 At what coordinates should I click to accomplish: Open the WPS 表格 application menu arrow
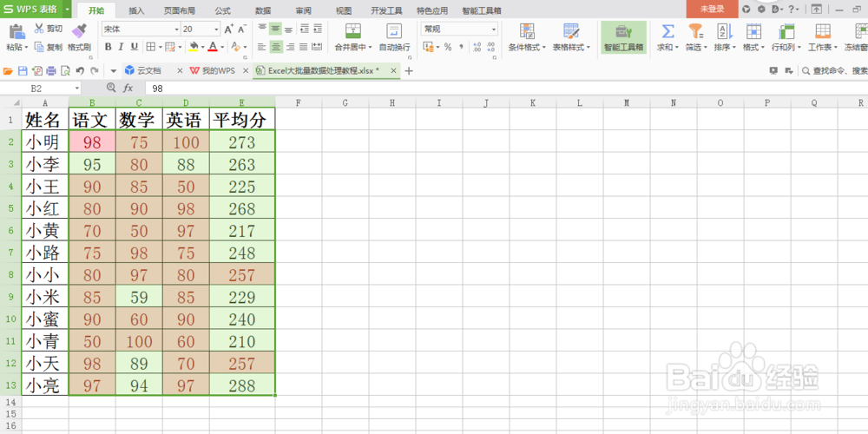click(x=67, y=10)
